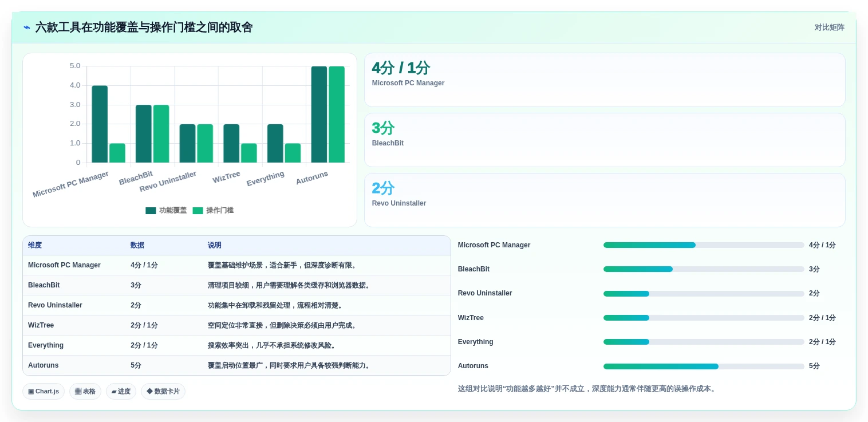The height and width of the screenshot is (422, 868).
Task: Click WizTree label in progress list
Action: click(471, 318)
